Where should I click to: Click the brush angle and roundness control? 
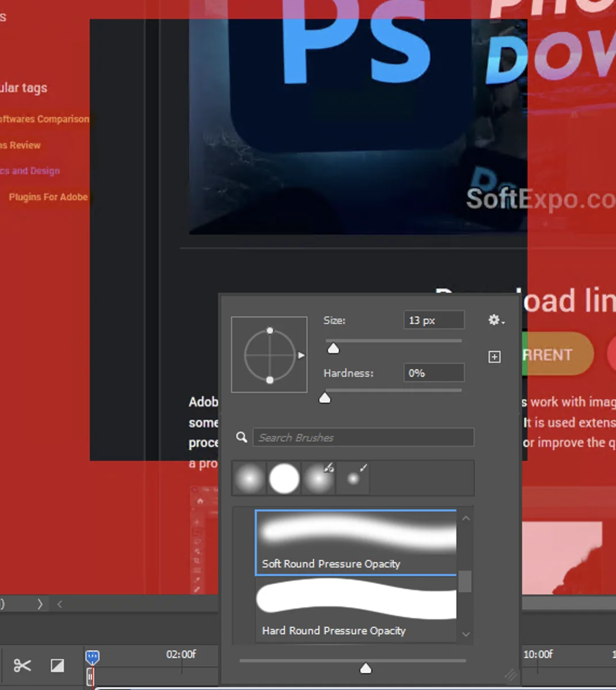[269, 354]
